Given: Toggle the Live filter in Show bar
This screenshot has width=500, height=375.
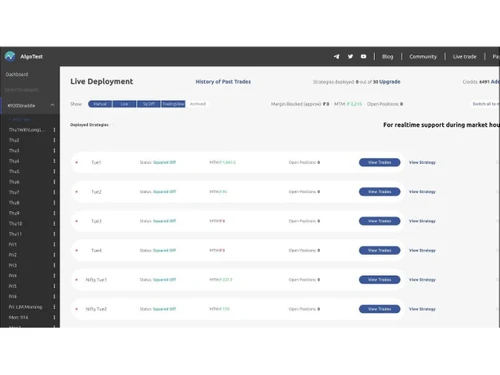Looking at the screenshot, I should (124, 104).
